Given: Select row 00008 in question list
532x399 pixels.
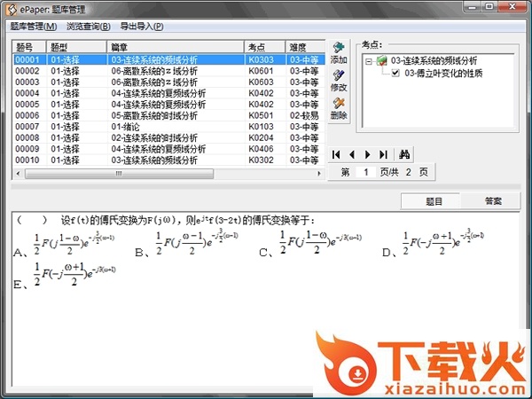Looking at the screenshot, I should point(168,137).
